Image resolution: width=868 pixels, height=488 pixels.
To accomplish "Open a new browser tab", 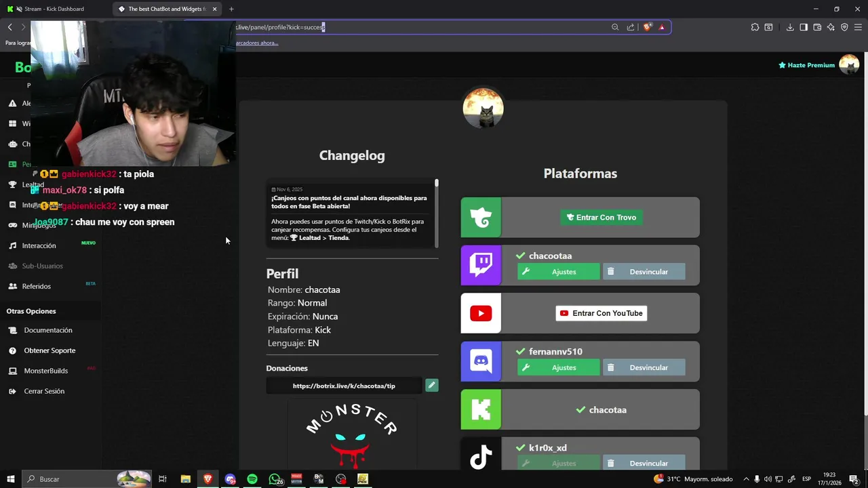I will (x=231, y=9).
